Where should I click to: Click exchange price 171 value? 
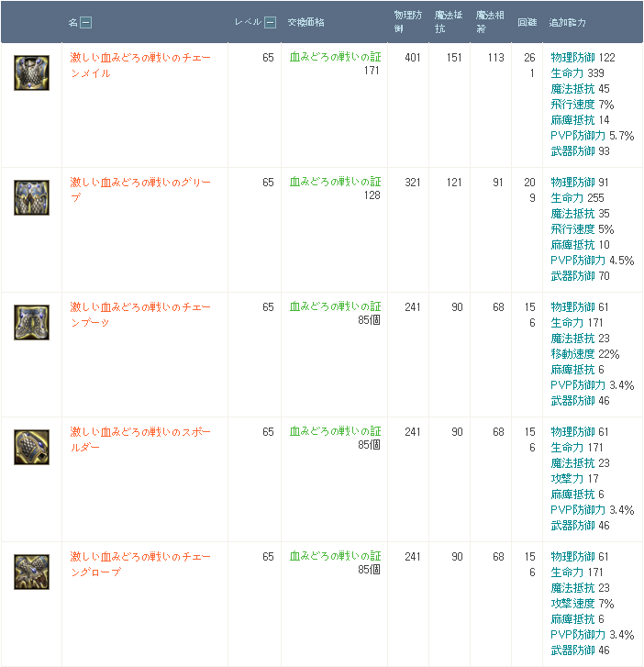pos(372,71)
